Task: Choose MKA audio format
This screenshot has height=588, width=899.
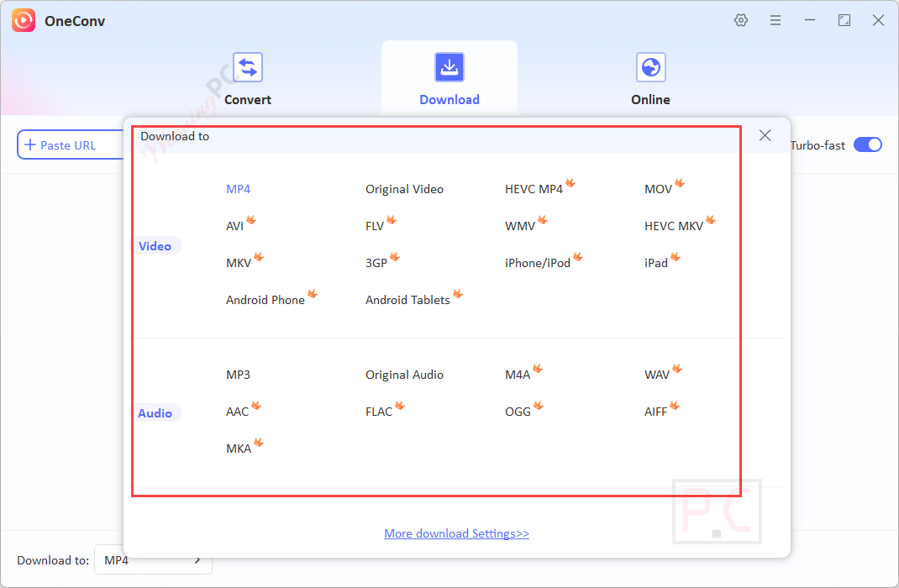Action: pos(239,449)
